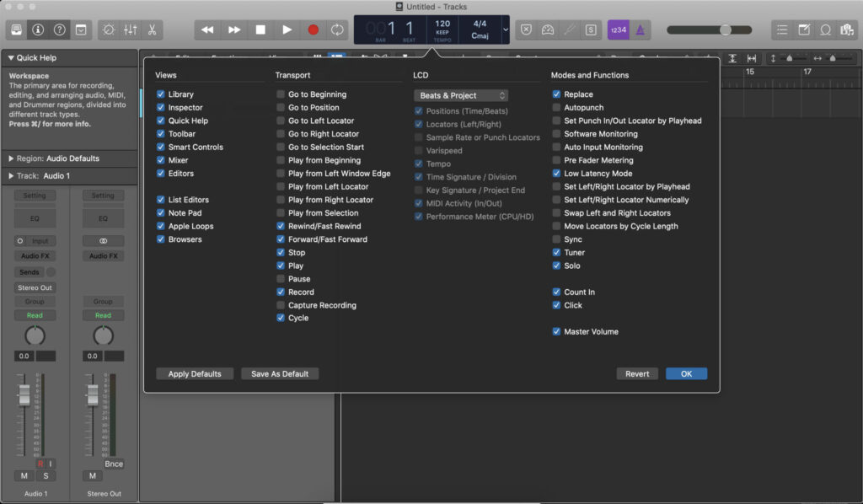Click the Bnce button on Stereo Out
863x504 pixels.
[114, 464]
